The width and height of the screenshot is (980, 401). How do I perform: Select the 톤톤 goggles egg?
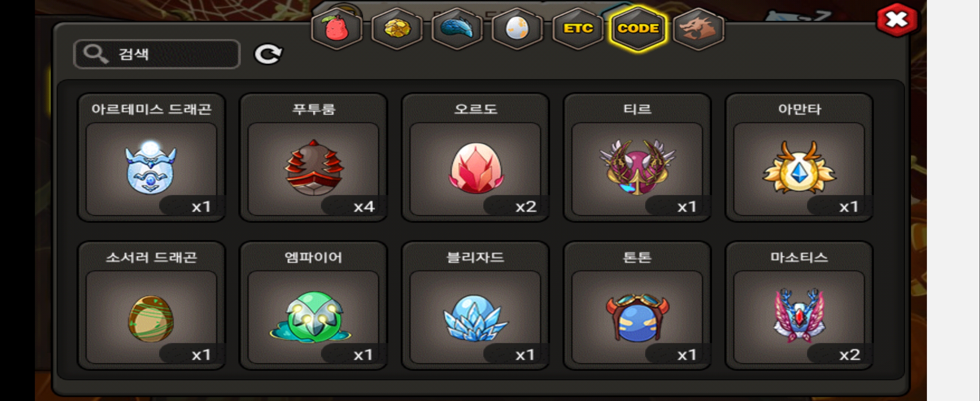(x=637, y=306)
